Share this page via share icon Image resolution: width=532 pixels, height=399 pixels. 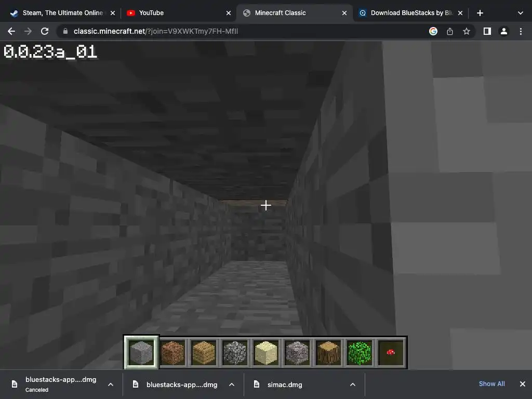450,31
